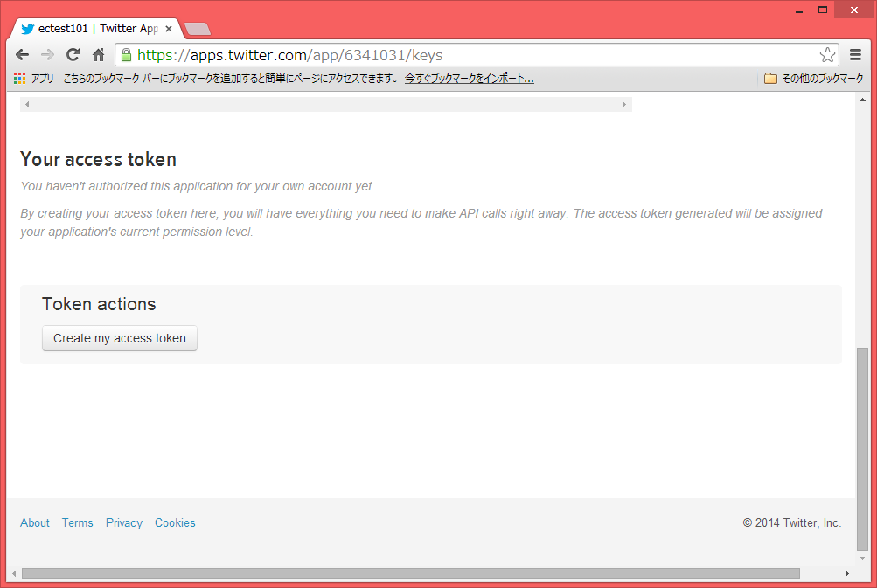Click the inner scroll box right arrow
Image resolution: width=877 pixels, height=588 pixels.
[x=624, y=105]
